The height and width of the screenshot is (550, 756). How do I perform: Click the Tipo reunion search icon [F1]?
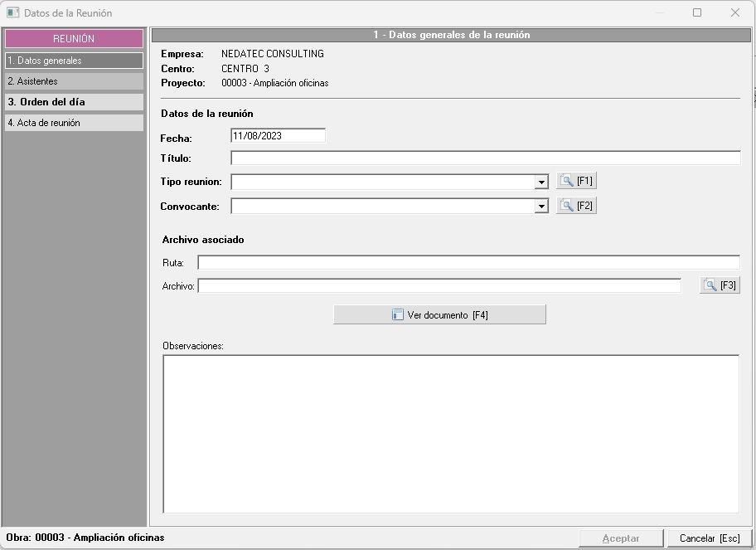pos(576,181)
